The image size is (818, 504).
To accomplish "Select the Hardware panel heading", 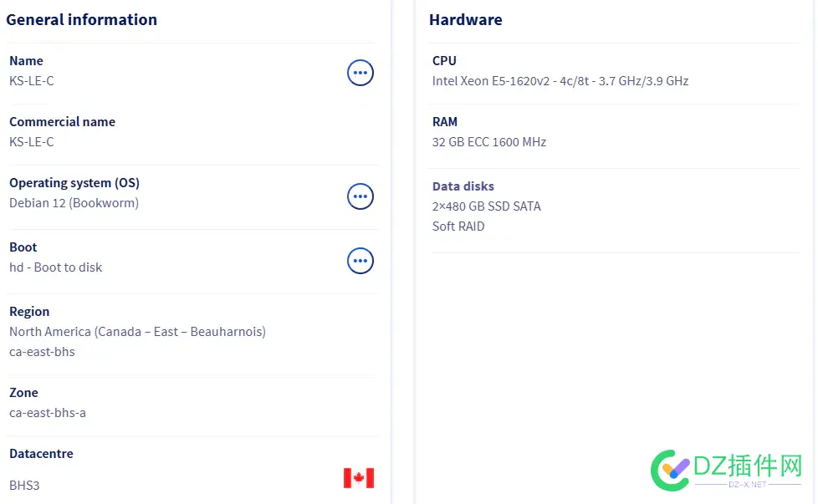I will click(x=466, y=19).
